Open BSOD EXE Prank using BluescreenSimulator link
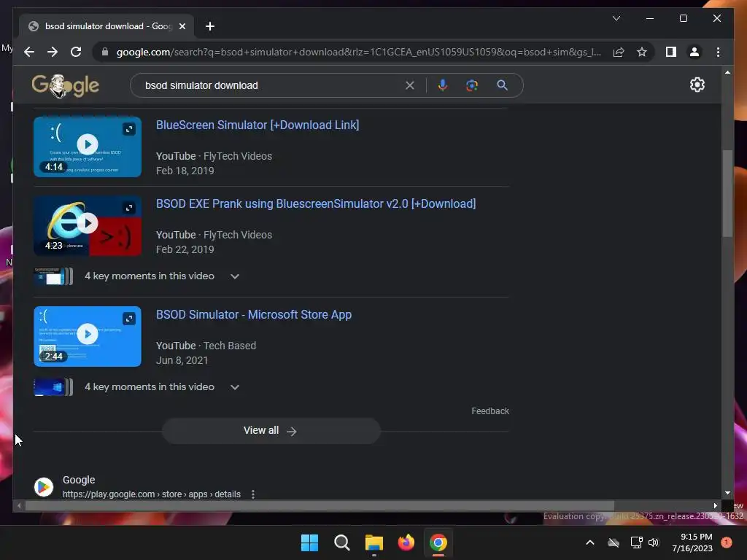This screenshot has height=560, width=747. 316,203
